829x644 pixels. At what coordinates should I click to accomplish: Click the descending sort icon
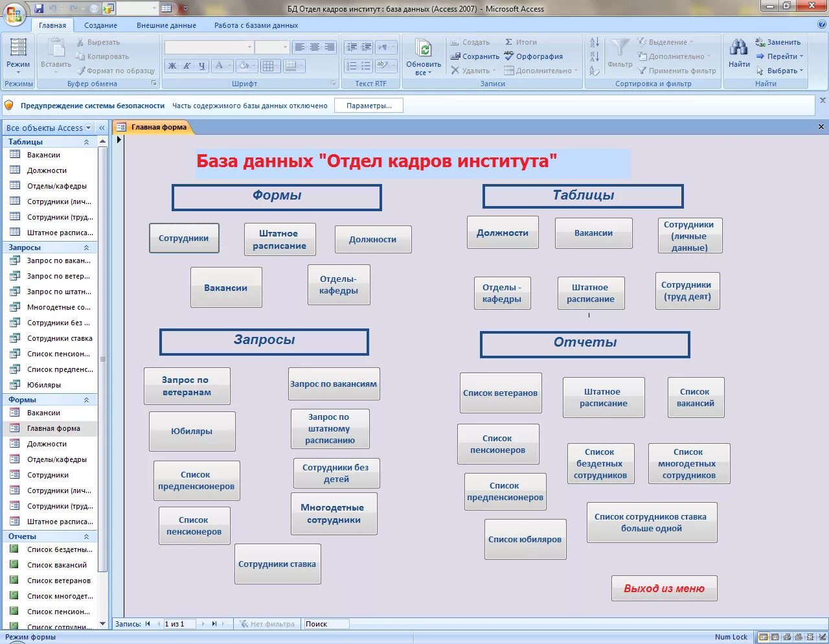[595, 56]
